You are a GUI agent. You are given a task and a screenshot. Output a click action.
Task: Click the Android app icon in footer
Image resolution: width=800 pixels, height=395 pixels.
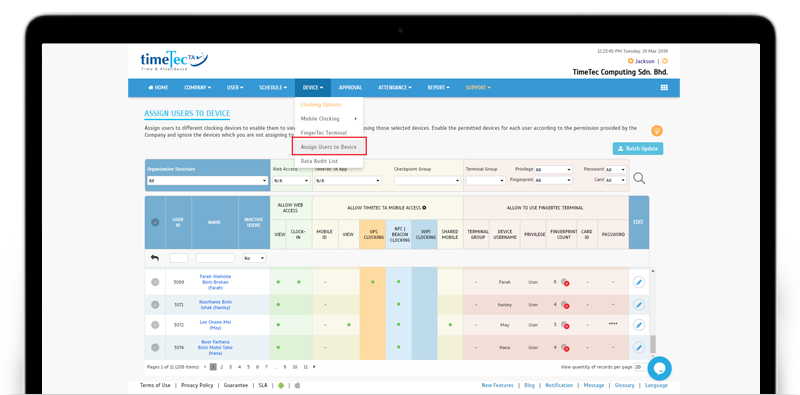pyautogui.click(x=281, y=386)
